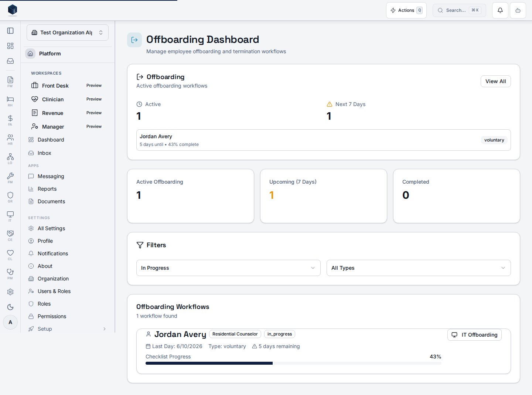Screen dimensions: 532x395
Task: Click the Offboarding Dashboard header icon
Action: [134, 40]
